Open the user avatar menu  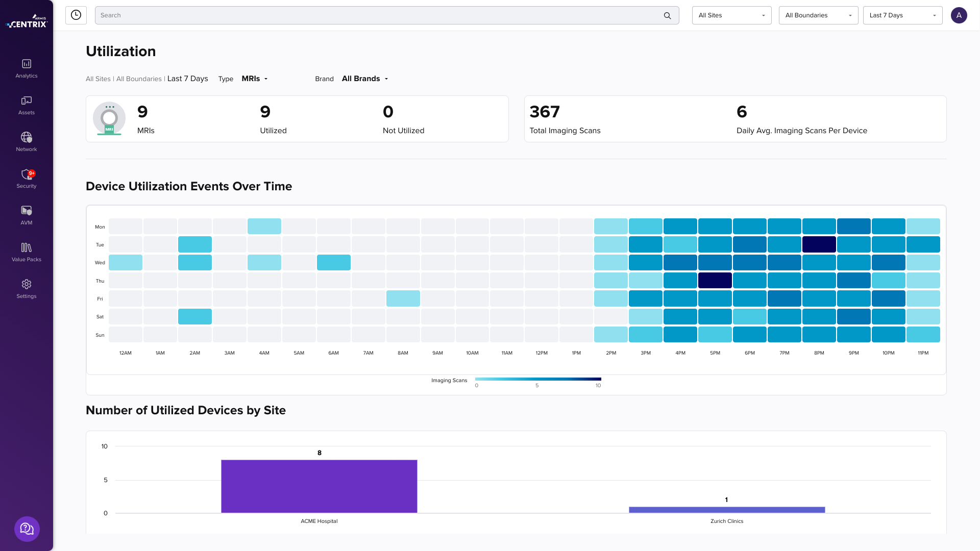959,15
